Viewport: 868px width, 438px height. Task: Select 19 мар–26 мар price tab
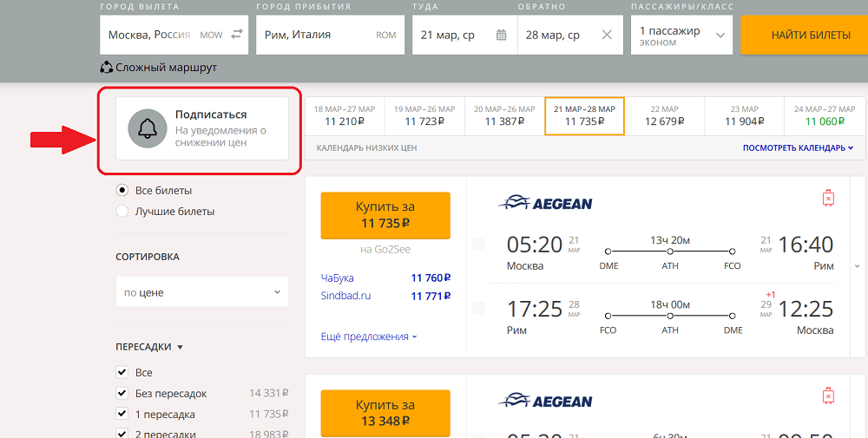point(424,115)
